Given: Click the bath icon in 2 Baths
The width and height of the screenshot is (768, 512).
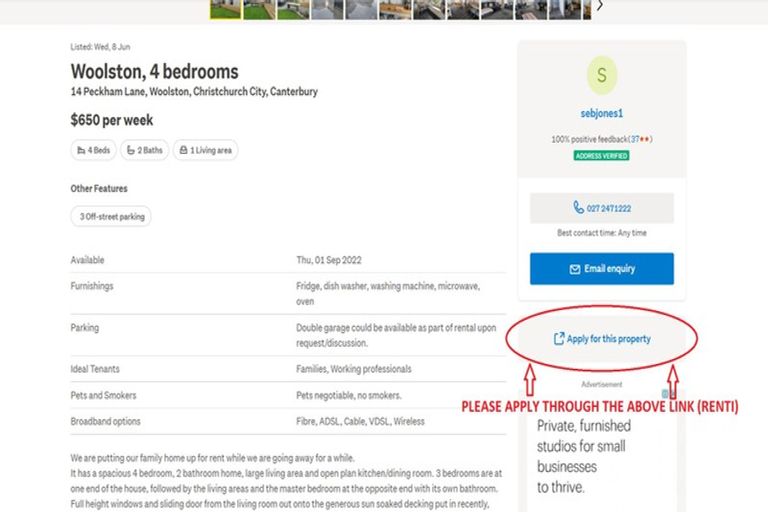Looking at the screenshot, I should (130, 150).
